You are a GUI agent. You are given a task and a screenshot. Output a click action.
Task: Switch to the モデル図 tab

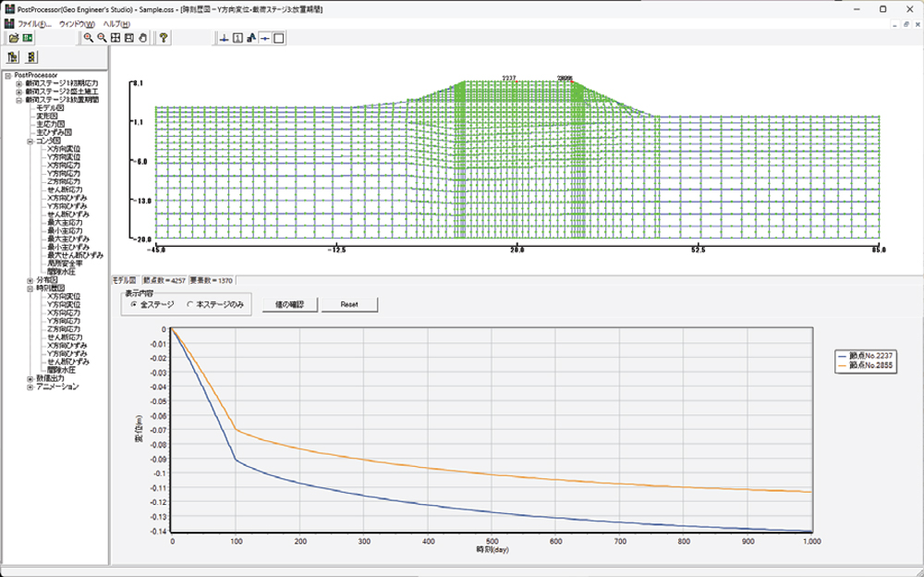point(124,279)
